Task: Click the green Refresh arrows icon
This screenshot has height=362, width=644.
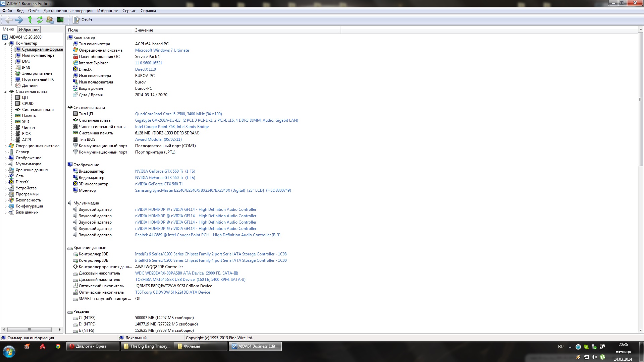Action: coord(40,20)
